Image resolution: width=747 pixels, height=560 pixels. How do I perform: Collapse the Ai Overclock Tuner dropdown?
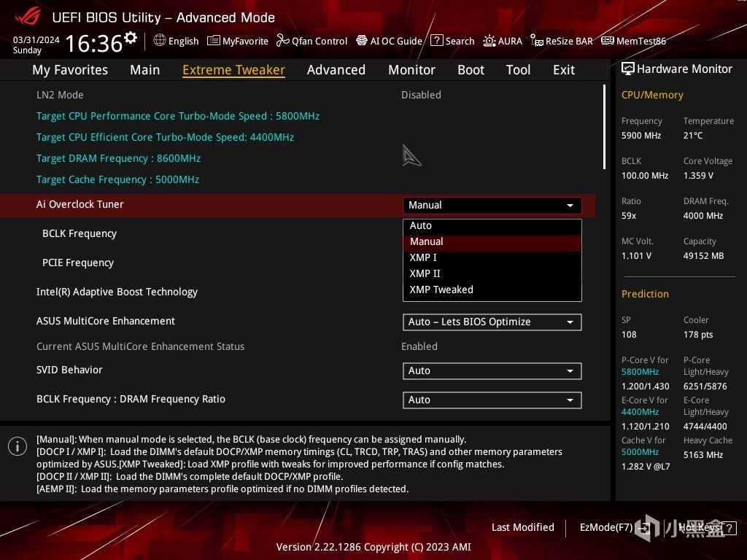point(492,205)
